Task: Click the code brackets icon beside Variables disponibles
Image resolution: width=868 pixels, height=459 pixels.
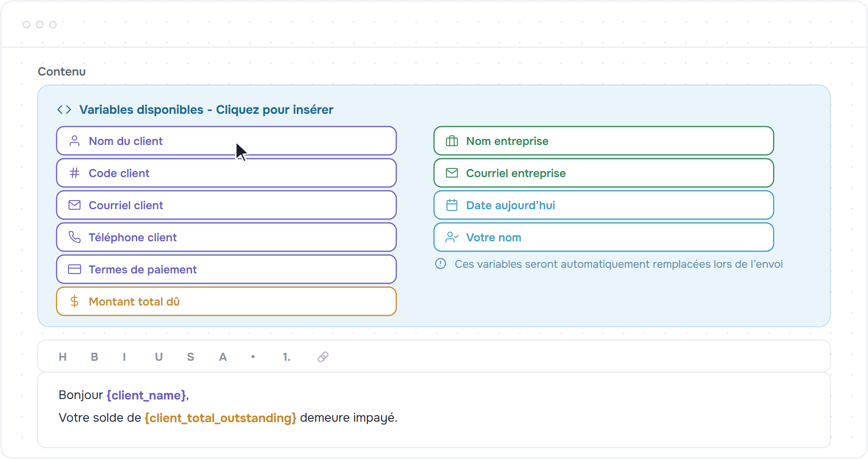Action: pyautogui.click(x=64, y=110)
